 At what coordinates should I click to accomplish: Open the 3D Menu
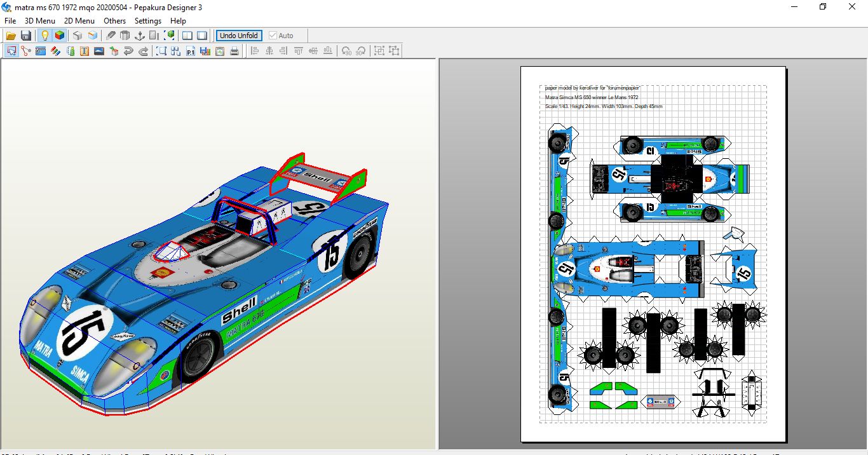click(x=39, y=21)
